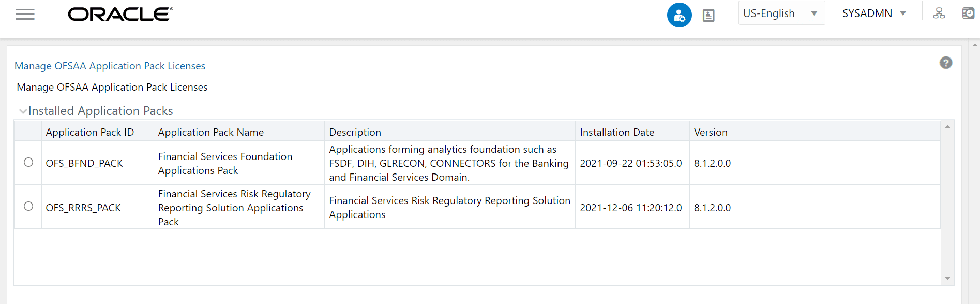Screen dimensions: 980x304
Task: Select the OFS_RRRS_PACK description text cell
Action: (x=449, y=207)
